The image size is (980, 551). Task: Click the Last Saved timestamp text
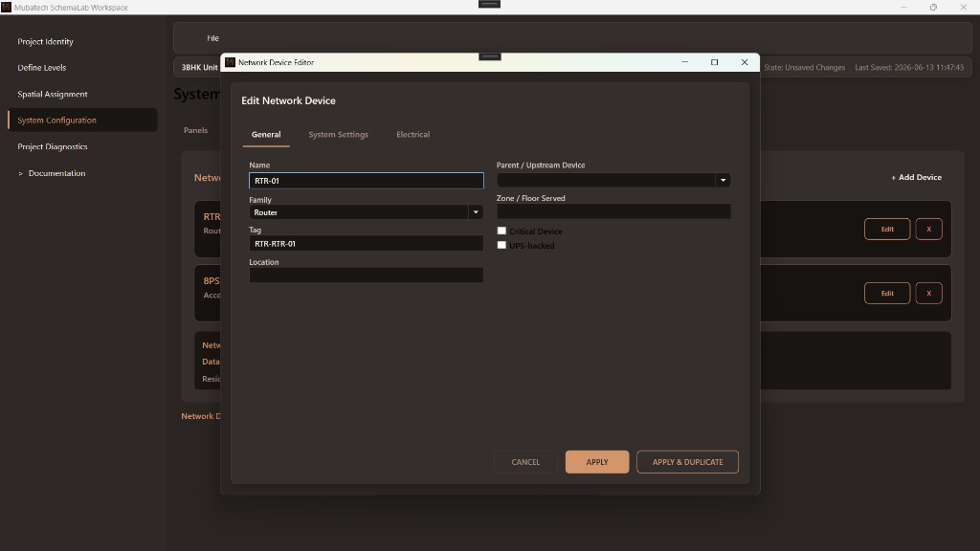[x=909, y=68]
